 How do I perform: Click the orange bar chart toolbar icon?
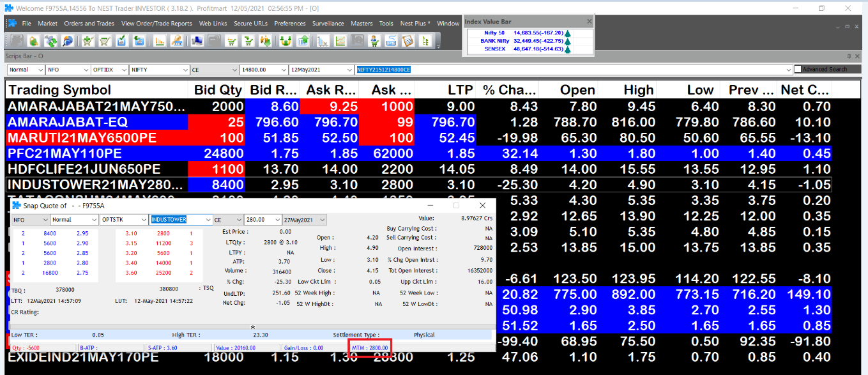(x=160, y=41)
